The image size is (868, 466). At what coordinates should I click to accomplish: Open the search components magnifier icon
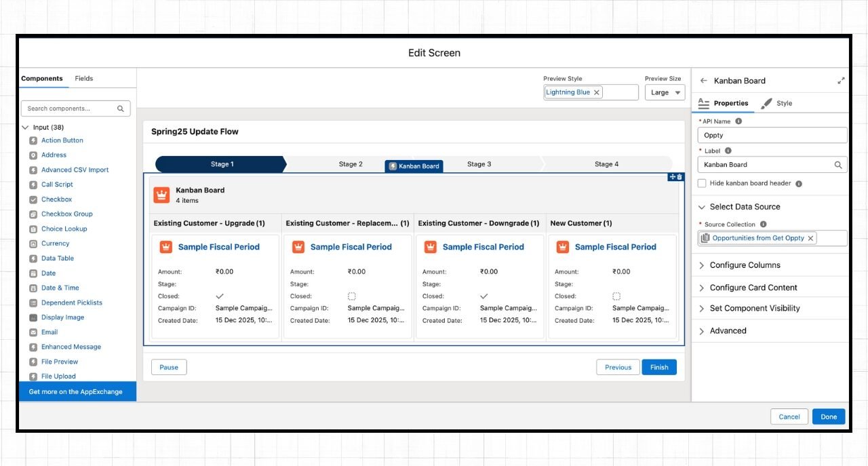(x=121, y=108)
